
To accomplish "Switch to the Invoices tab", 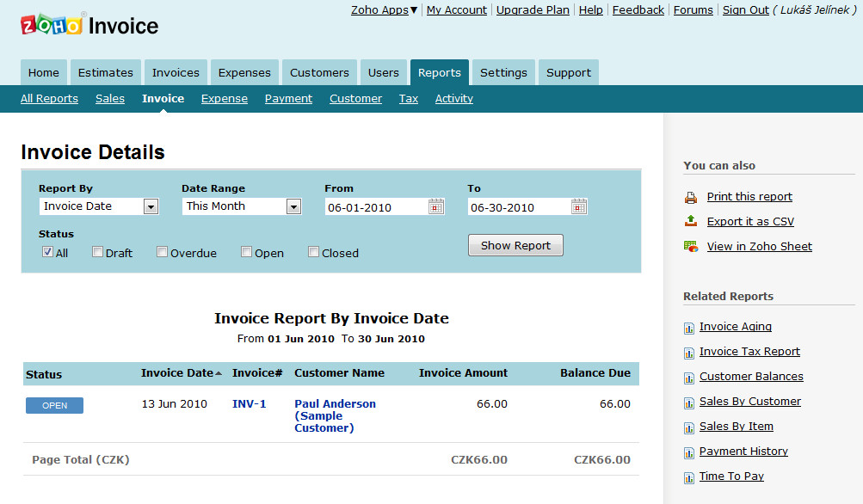I will click(x=176, y=72).
